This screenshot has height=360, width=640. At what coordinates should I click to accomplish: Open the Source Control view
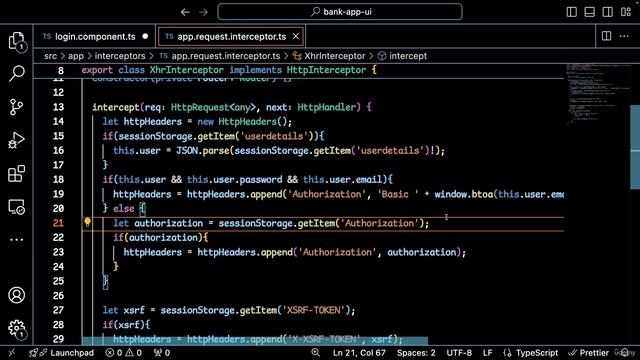(x=17, y=107)
